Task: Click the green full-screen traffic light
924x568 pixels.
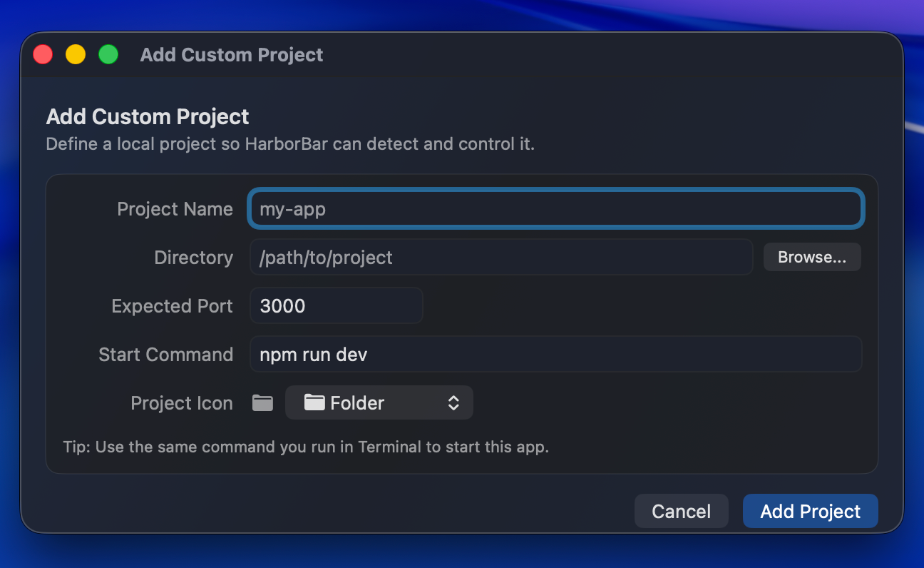Action: 108,54
